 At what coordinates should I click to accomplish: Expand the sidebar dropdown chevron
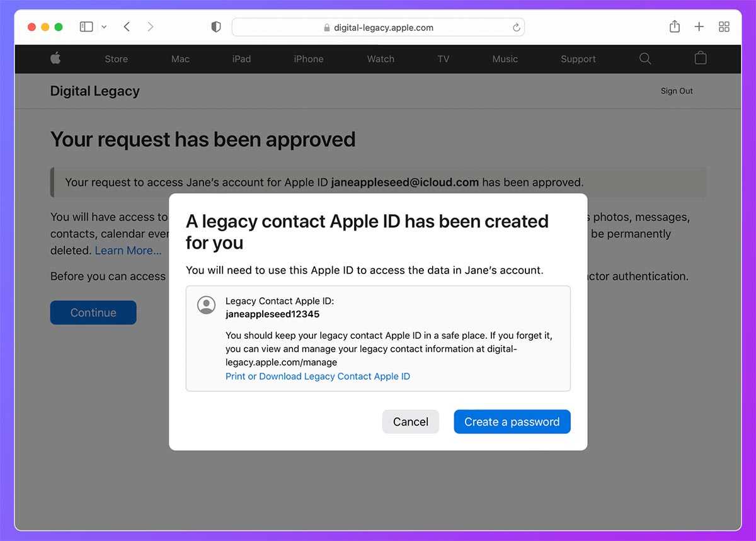point(104,27)
